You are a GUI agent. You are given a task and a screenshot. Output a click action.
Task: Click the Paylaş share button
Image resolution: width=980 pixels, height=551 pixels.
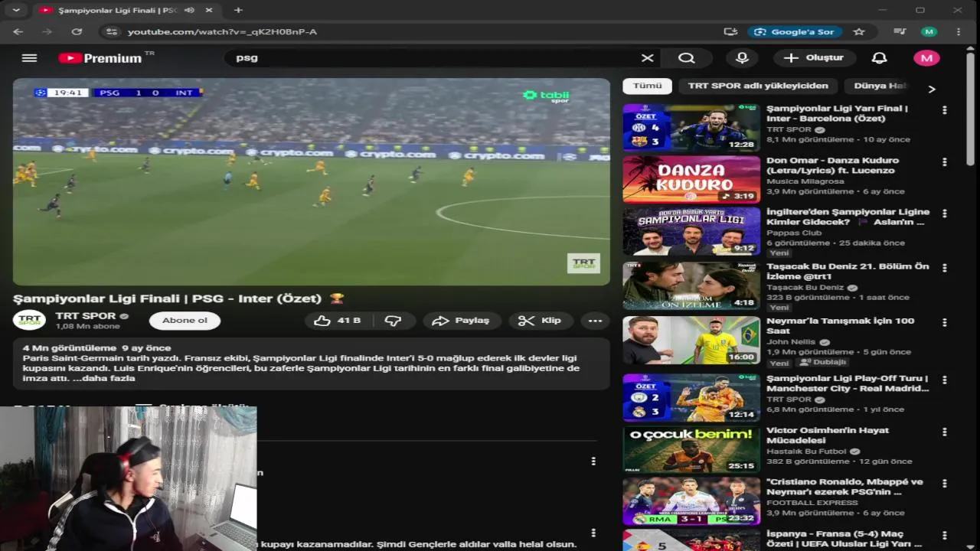462,321
